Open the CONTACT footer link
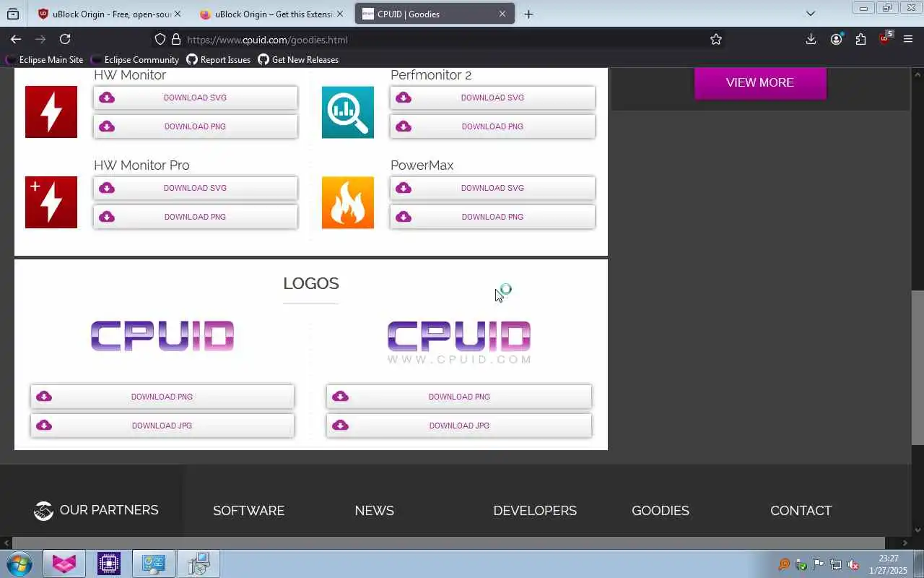The width and height of the screenshot is (924, 578). coord(801,511)
